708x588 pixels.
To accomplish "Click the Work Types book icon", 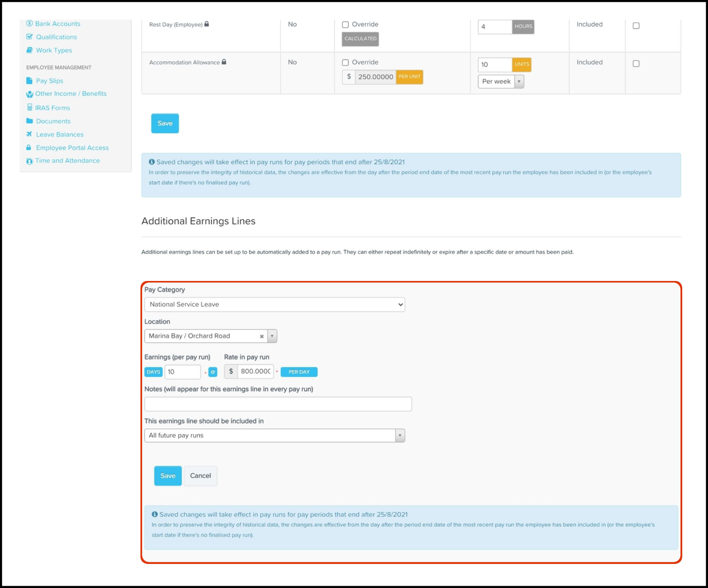I will tap(30, 50).
